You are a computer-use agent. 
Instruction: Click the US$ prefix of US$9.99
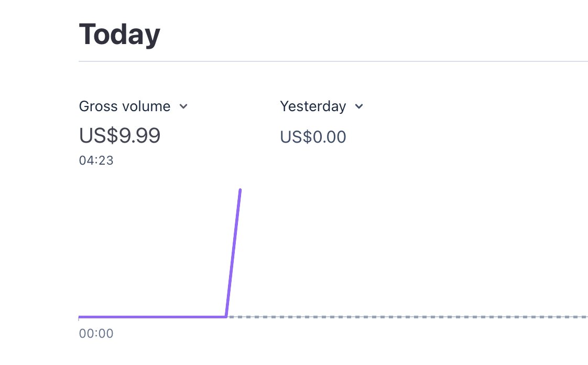click(99, 135)
